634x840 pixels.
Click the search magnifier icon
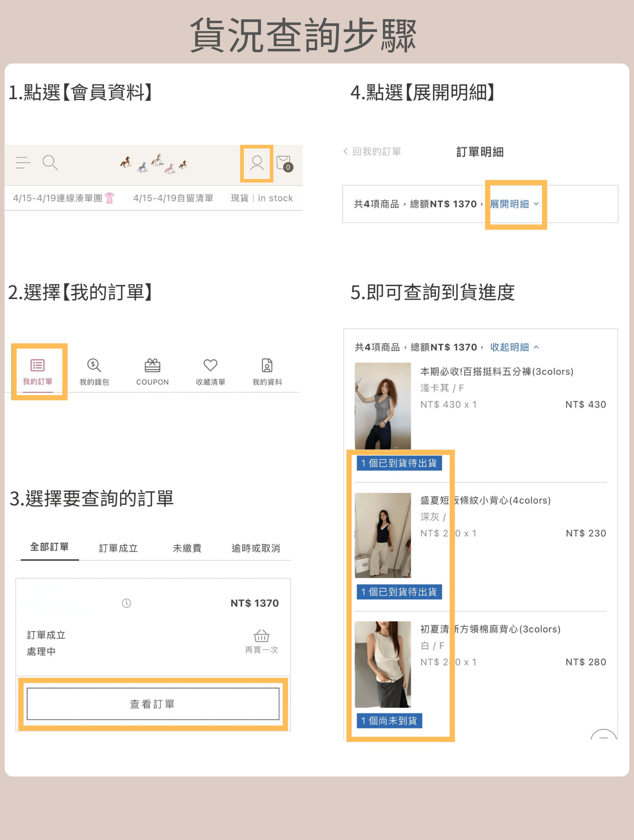(50, 163)
